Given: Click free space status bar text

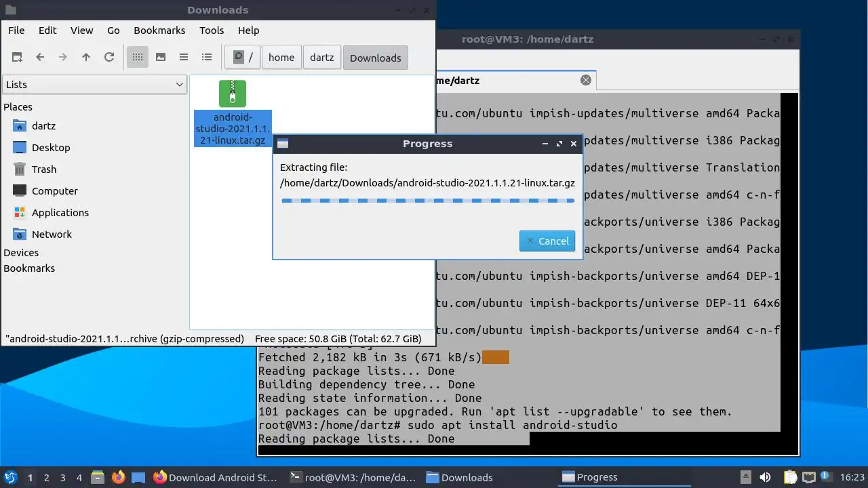Looking at the screenshot, I should (338, 339).
